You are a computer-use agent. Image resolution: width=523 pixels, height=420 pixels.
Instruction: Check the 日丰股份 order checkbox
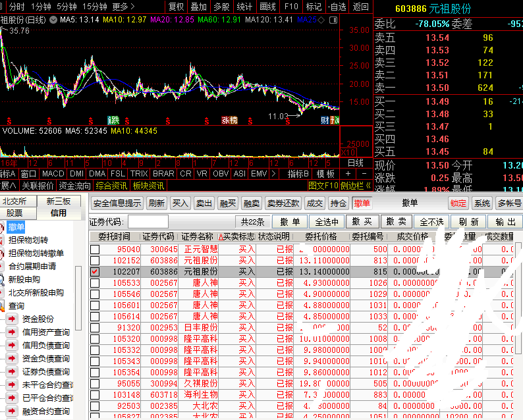click(95, 328)
